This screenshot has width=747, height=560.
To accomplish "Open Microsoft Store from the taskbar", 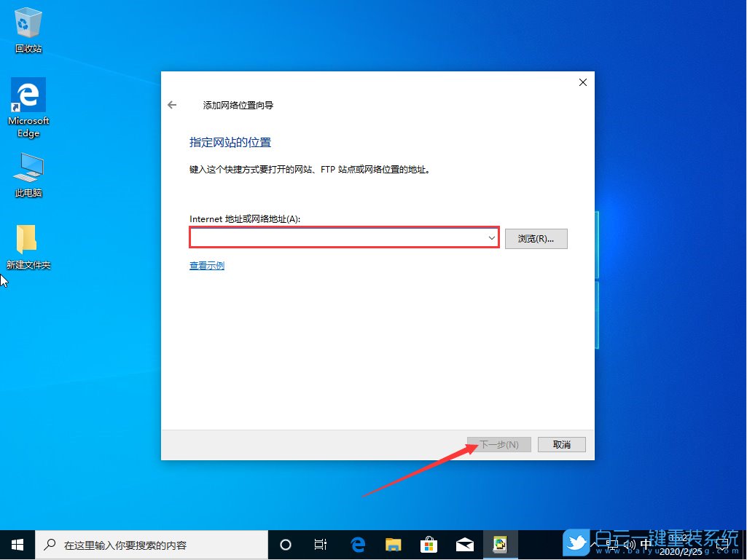I will pos(429,544).
